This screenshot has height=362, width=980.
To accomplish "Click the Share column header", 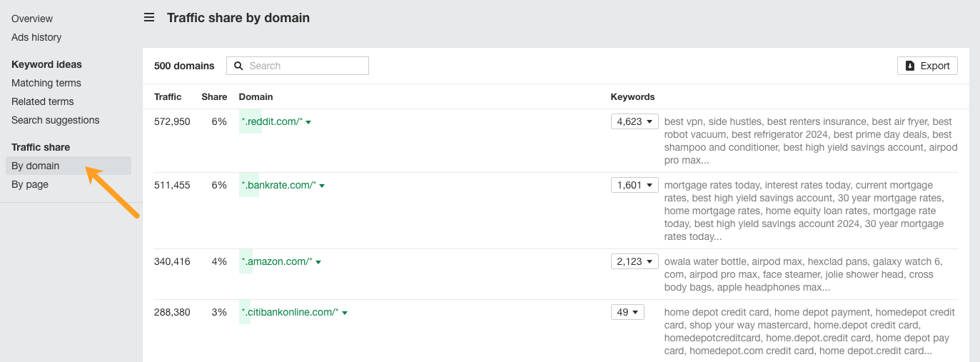I will click(214, 96).
